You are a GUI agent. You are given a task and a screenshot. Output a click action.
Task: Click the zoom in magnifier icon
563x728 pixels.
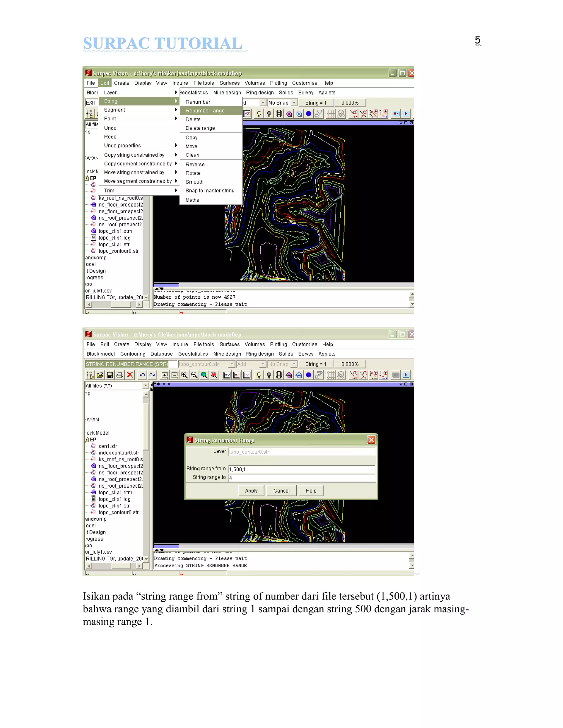pos(184,375)
